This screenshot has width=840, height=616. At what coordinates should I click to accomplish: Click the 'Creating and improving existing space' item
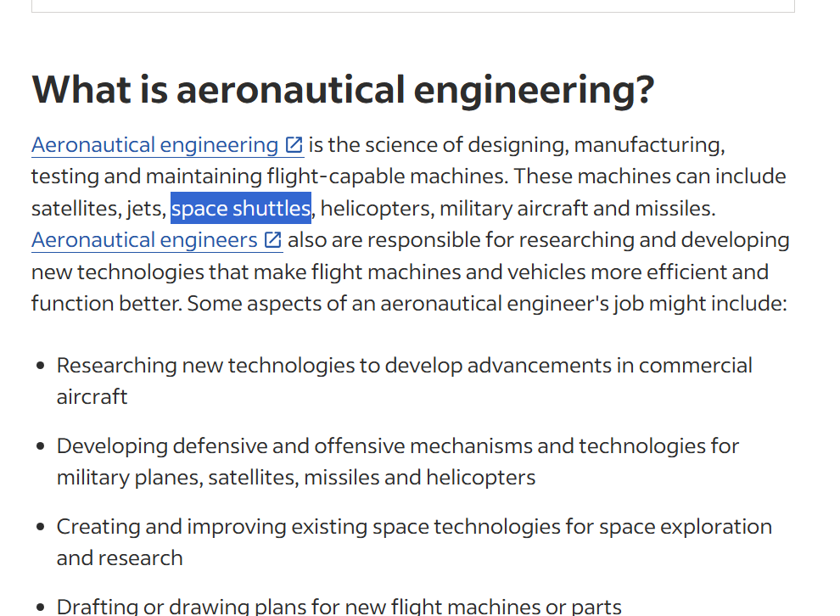(414, 542)
